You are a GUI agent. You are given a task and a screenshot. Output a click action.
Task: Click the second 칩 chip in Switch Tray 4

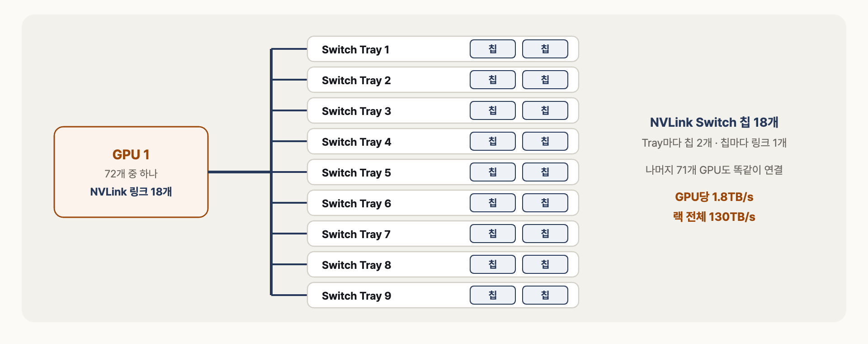545,141
